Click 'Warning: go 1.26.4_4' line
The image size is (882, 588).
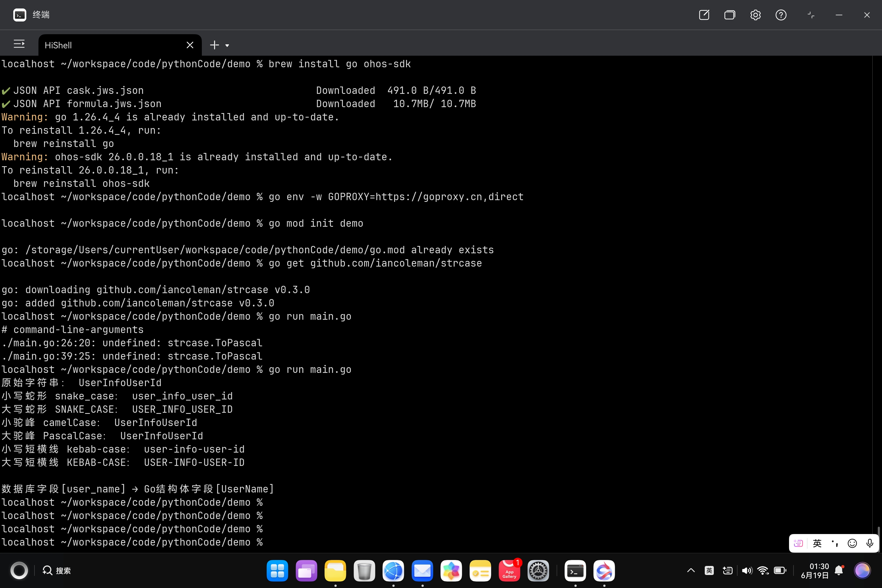170,117
